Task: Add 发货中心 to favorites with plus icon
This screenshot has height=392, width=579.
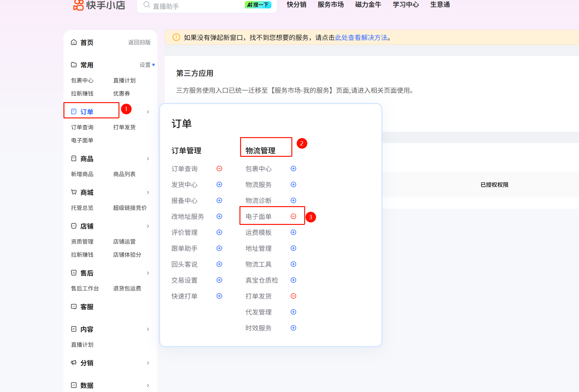Action: tap(219, 185)
